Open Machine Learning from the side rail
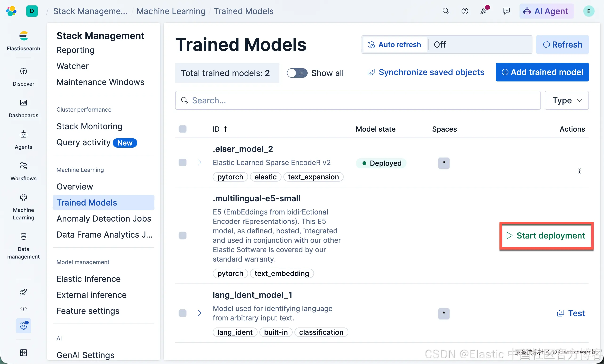Viewport: 604px width, 364px height. tap(24, 207)
